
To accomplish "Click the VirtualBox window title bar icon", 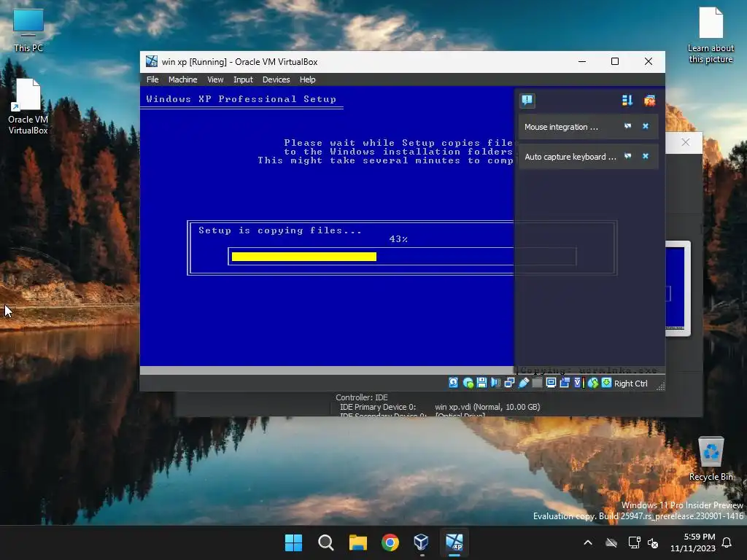I will pos(152,61).
